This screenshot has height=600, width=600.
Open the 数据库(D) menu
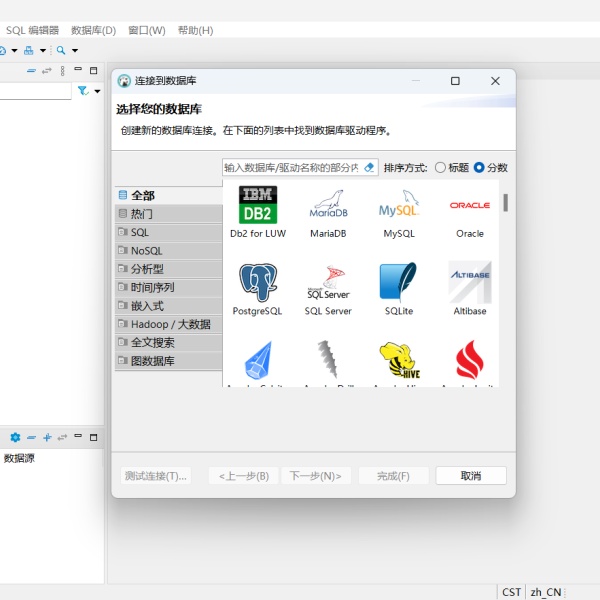(93, 30)
